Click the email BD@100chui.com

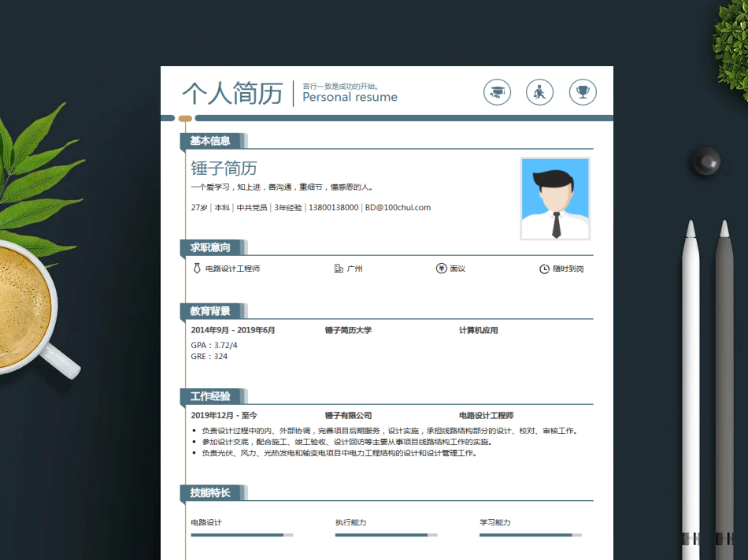(398, 207)
